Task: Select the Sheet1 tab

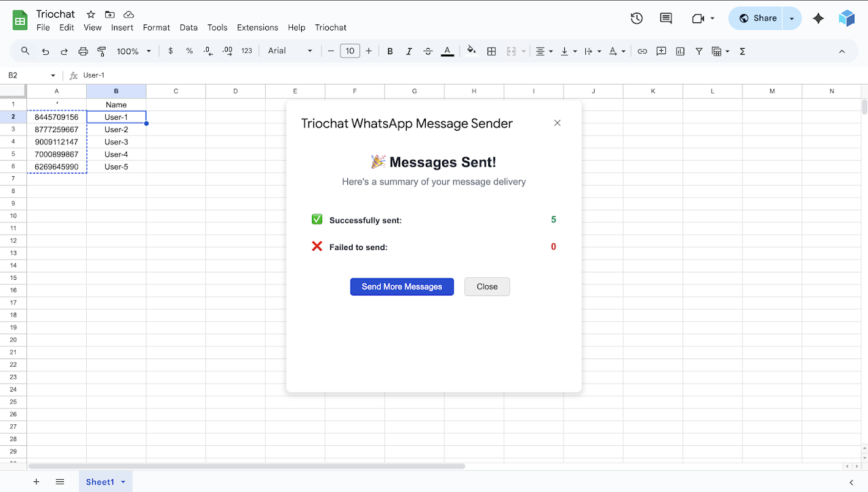Action: (105, 482)
